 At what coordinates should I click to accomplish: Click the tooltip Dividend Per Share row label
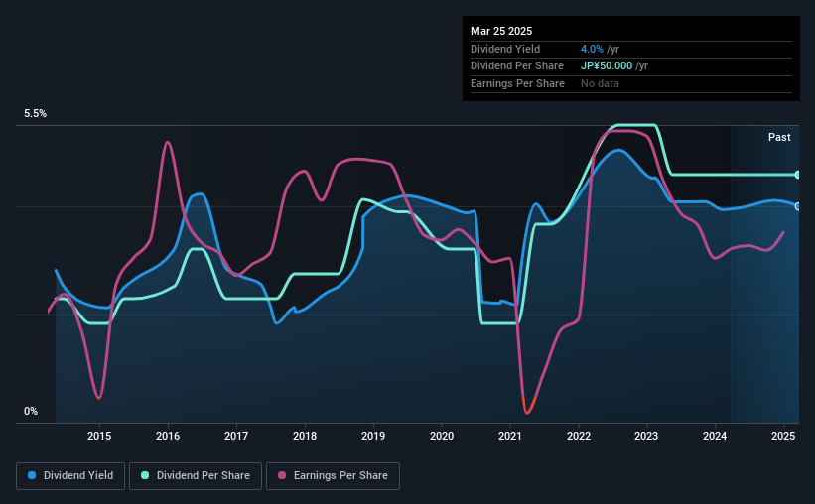pos(516,66)
